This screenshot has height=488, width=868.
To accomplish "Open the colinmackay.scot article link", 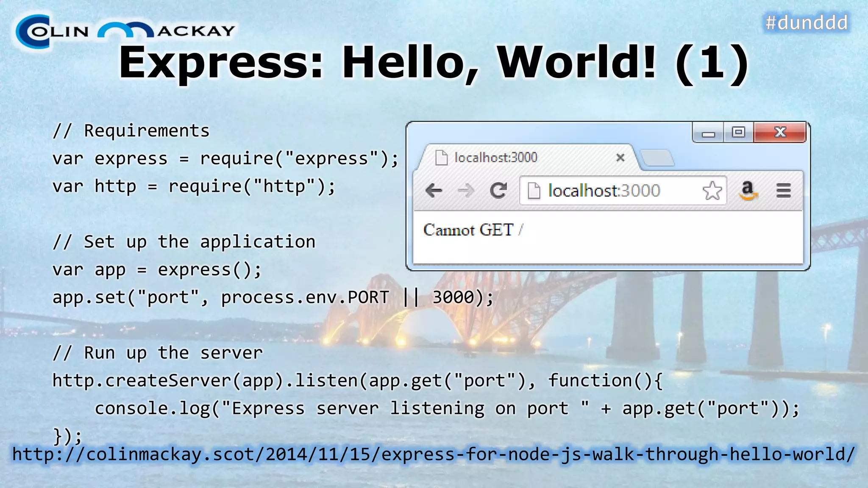I will [434, 454].
